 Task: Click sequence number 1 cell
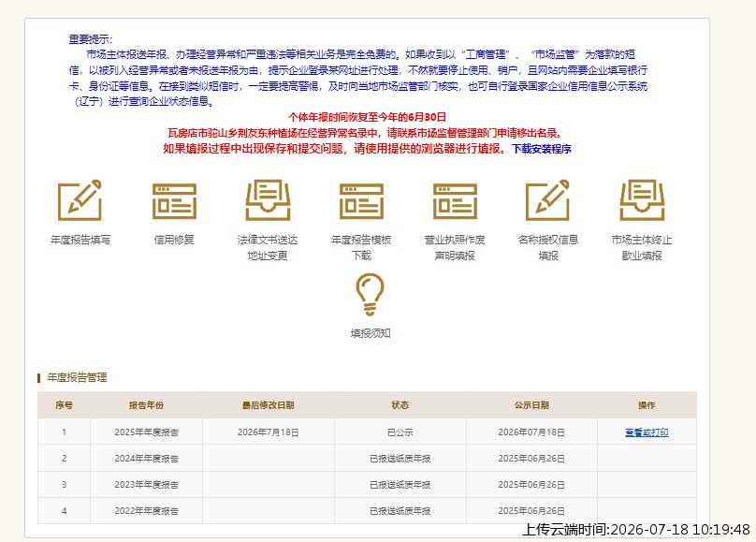tap(65, 432)
